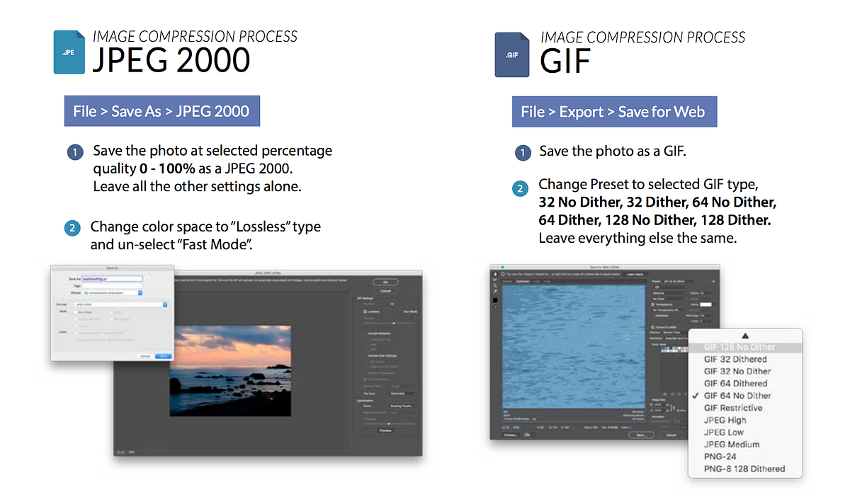The width and height of the screenshot is (850, 504).
Task: Click Save... in the Save for Web window
Action: pyautogui.click(x=641, y=435)
